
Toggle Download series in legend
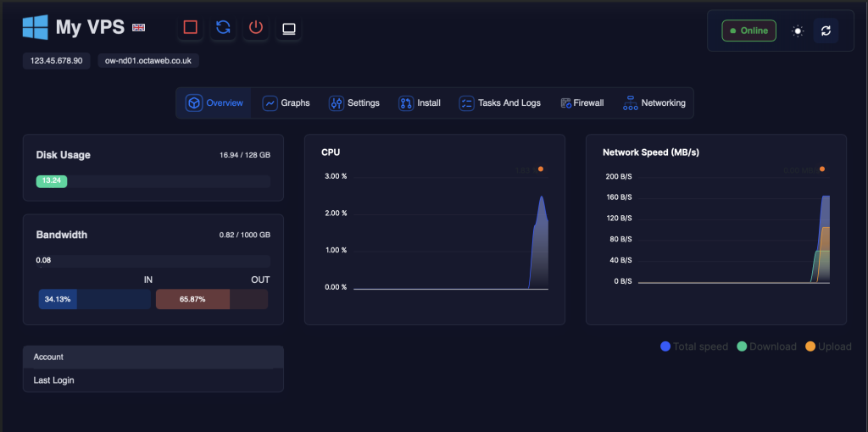(766, 346)
